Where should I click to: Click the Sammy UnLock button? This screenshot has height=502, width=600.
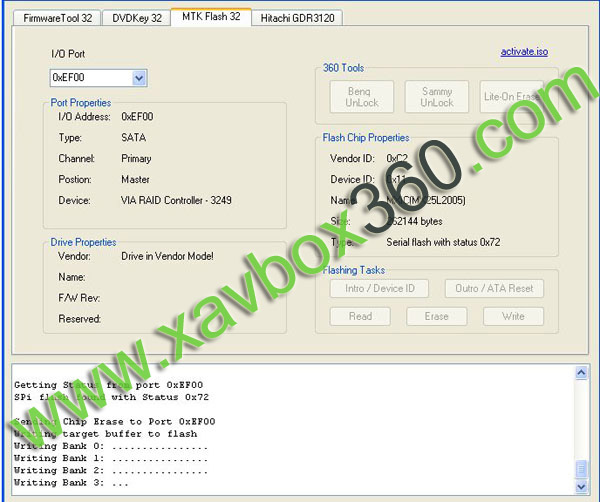pyautogui.click(x=437, y=97)
